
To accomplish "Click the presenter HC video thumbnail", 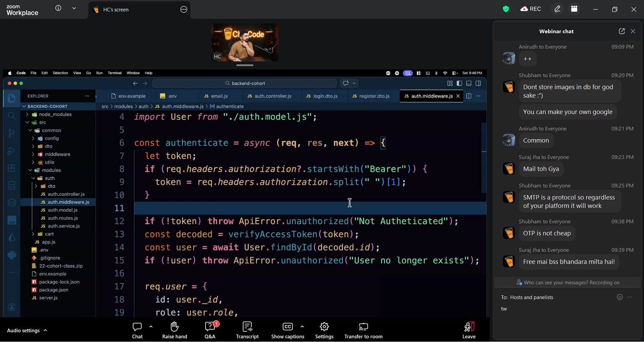I will 245,42.
